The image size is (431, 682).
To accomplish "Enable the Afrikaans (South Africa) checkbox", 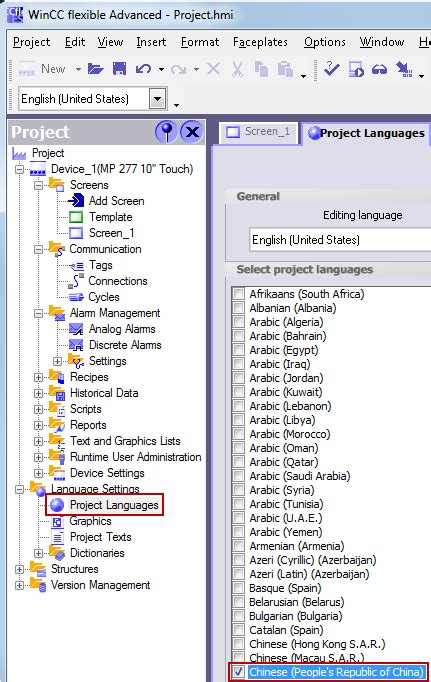I will (238, 294).
